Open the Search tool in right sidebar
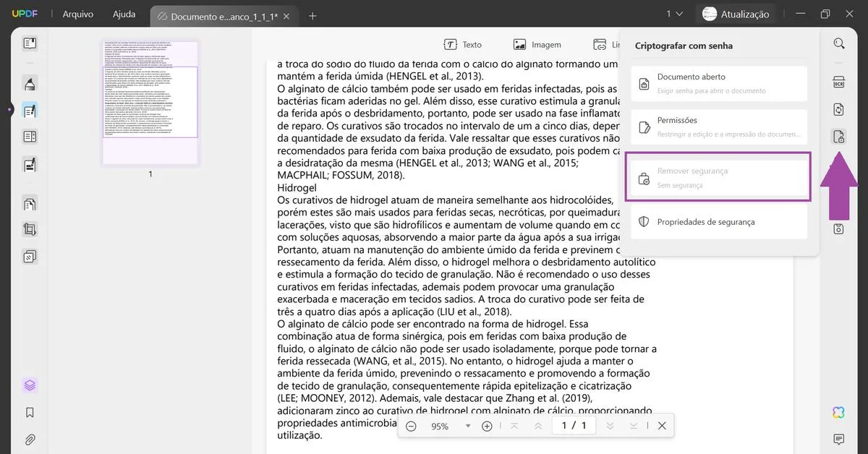The width and height of the screenshot is (868, 454). 838,43
